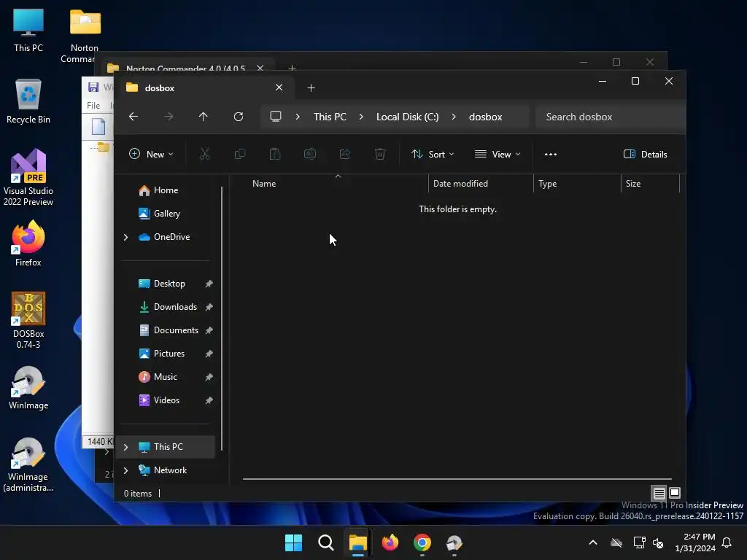
Task: Expand chevron before This PC in breadcrumb
Action: [298, 117]
